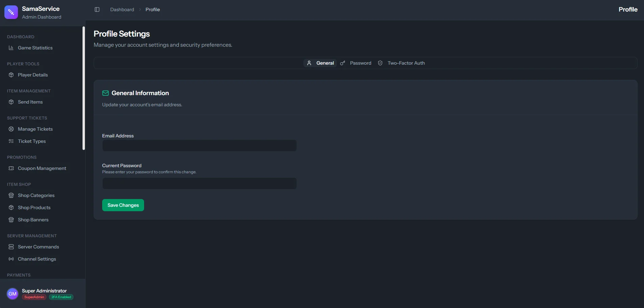Screen dimensions: 644x308
Task: Click the Channel Settings broadcast icon
Action: pos(11,259)
